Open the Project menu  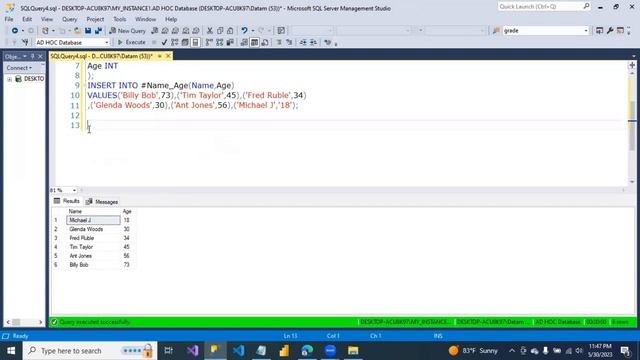point(95,19)
